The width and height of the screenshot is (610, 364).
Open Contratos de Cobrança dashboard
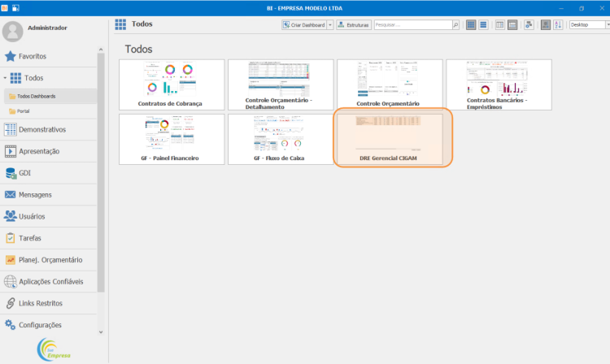tap(172, 84)
